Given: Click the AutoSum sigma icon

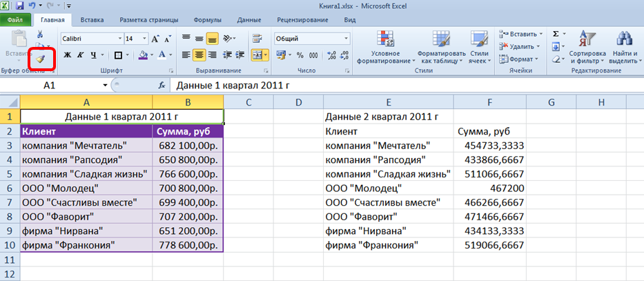Looking at the screenshot, I should click(x=556, y=34).
